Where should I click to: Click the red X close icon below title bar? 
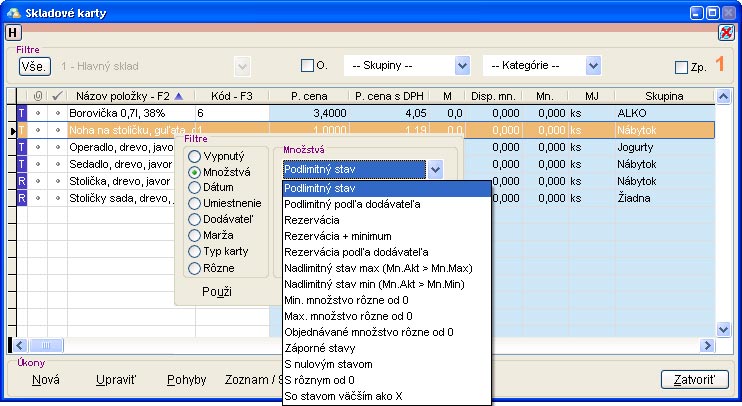[x=726, y=33]
